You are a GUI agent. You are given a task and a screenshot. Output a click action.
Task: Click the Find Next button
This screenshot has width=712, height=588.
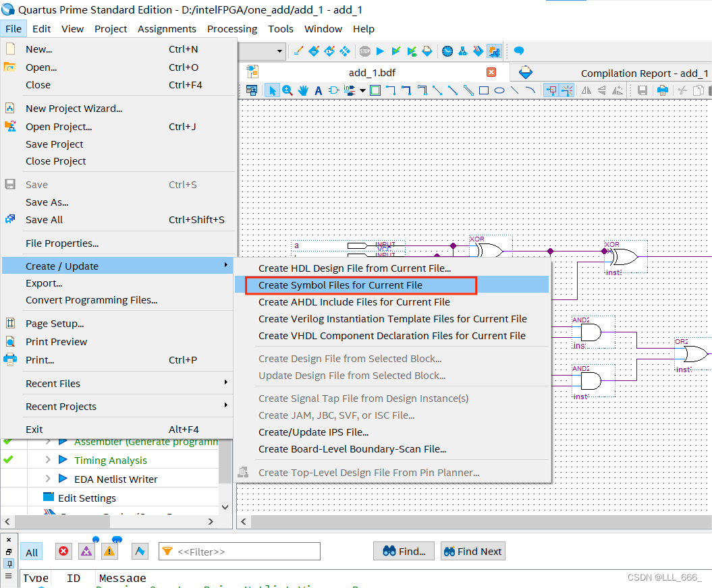pos(472,552)
